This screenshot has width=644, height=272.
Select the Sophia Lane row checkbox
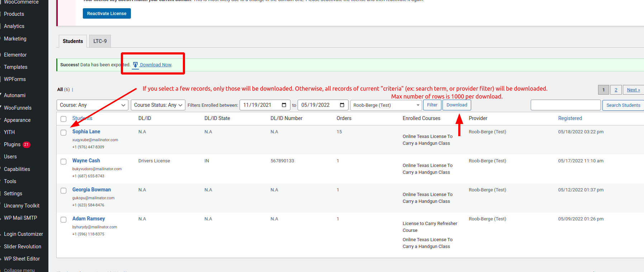point(63,133)
